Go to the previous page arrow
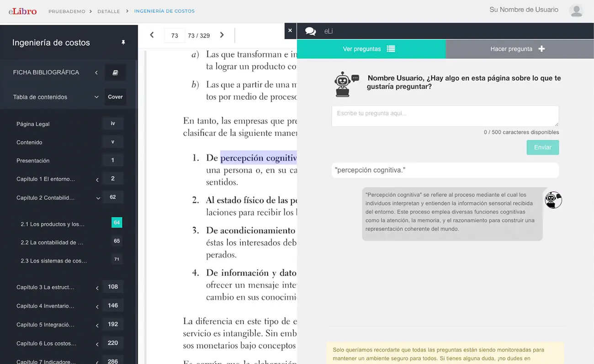Screen dimensions: 594x364 coord(152,35)
